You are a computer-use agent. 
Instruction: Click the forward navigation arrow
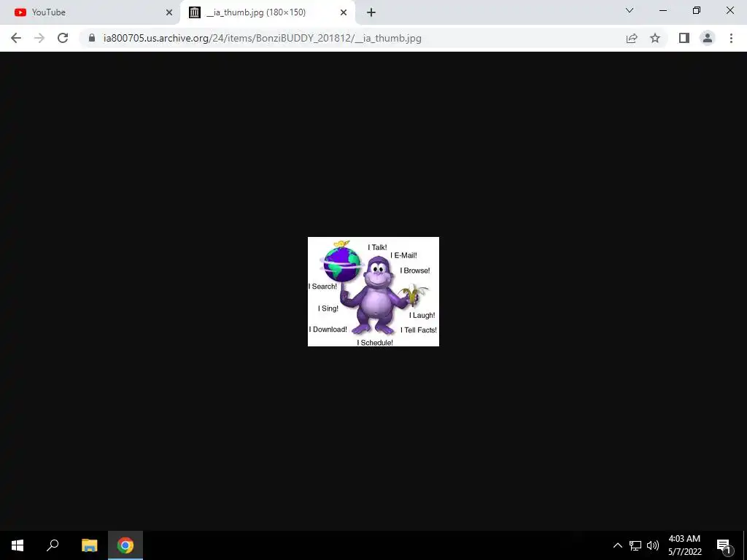(39, 38)
